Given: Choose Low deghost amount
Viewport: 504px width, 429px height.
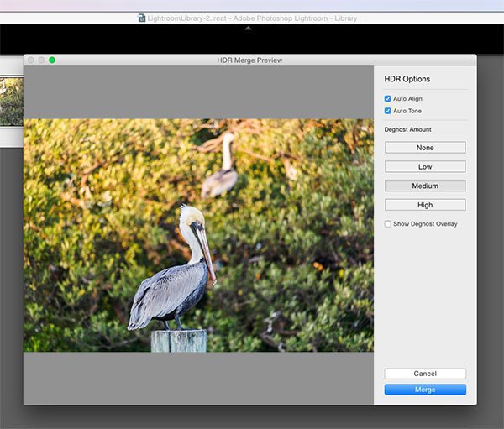Looking at the screenshot, I should click(x=425, y=167).
